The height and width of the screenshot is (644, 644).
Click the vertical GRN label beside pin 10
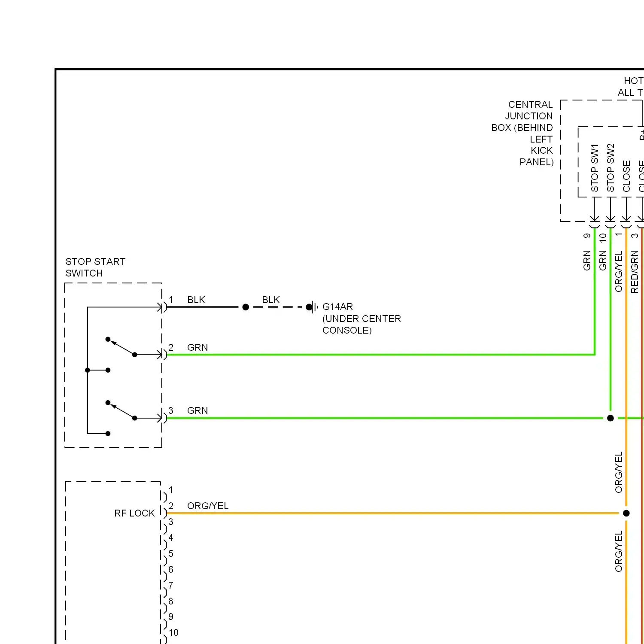pyautogui.click(x=603, y=260)
